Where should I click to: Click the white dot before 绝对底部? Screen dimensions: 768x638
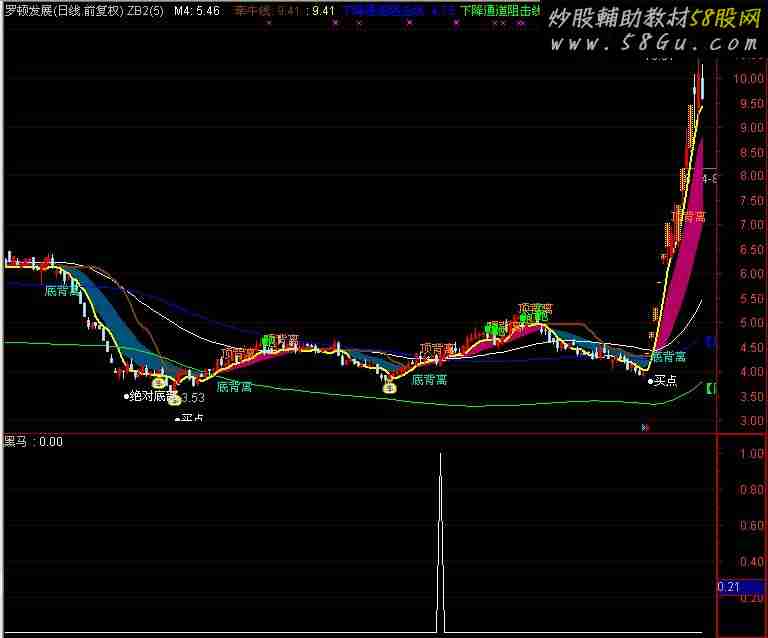(x=126, y=397)
